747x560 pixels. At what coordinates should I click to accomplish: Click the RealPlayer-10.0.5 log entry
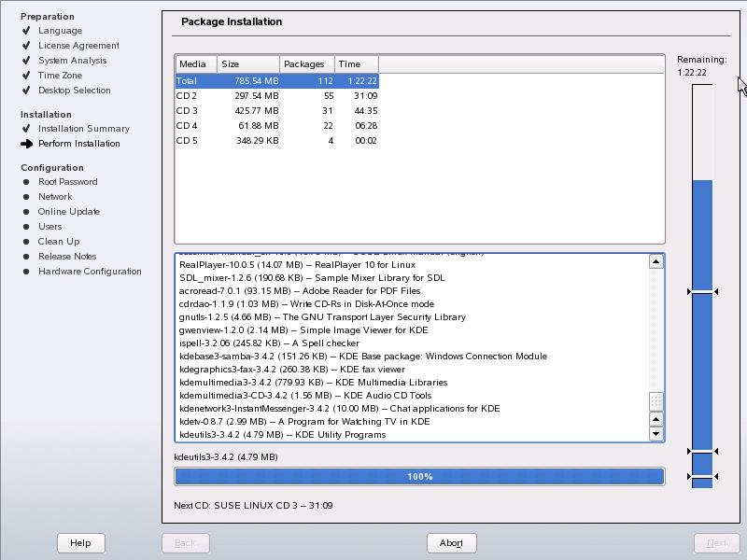pyautogui.click(x=297, y=265)
